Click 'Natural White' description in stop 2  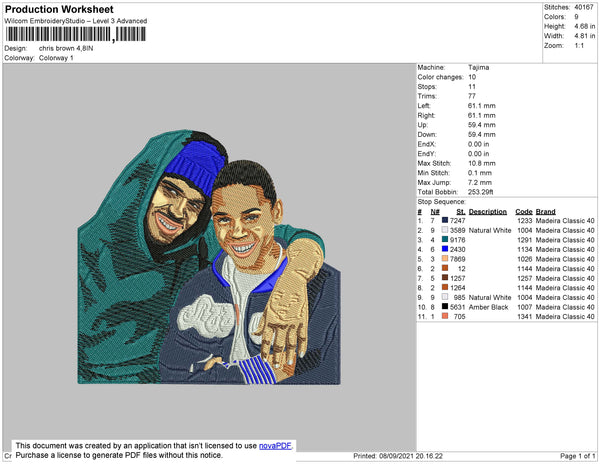point(490,230)
